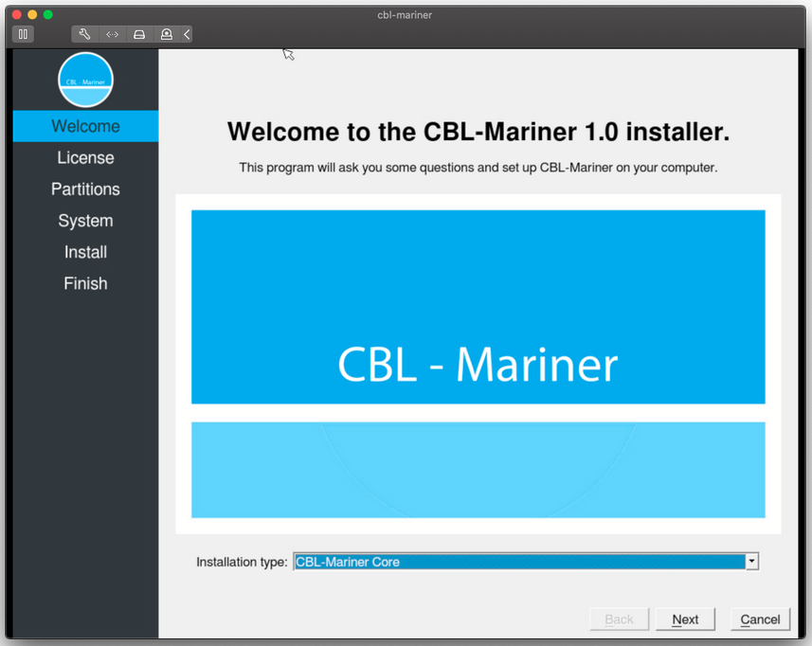
Task: Click the greyed-out Back button
Action: coord(619,619)
